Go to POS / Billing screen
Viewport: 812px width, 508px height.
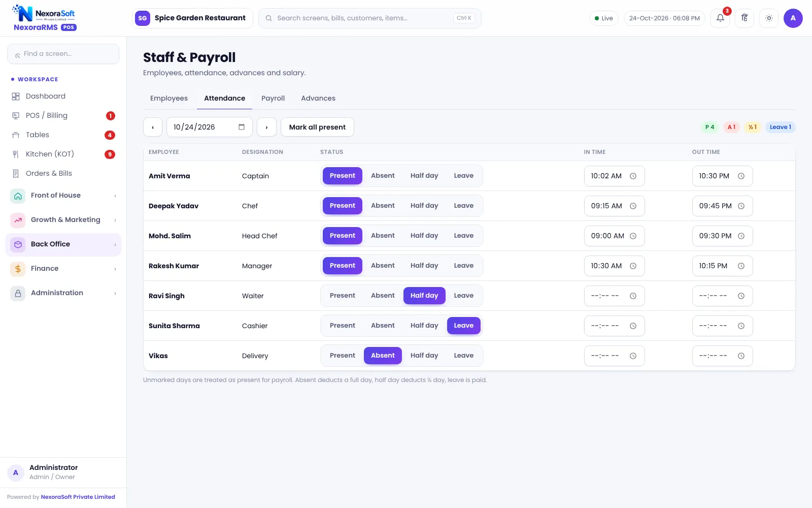tap(63, 116)
